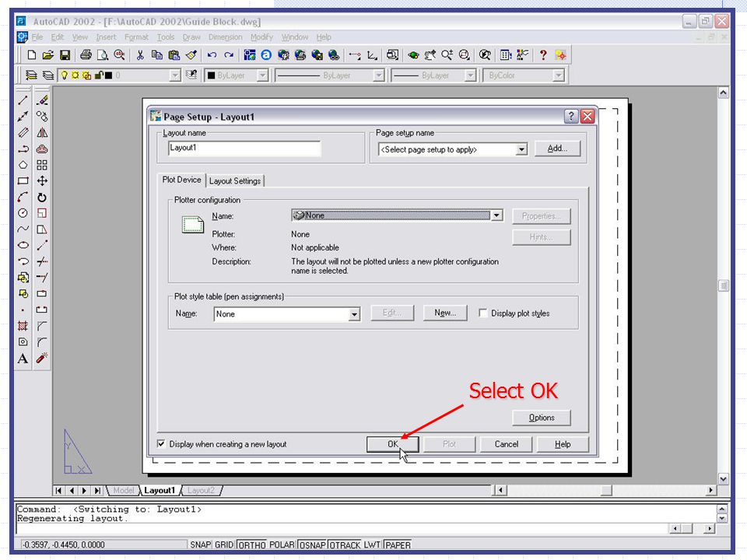The width and height of the screenshot is (747, 560).
Task: Click the Paste icon
Action: (x=174, y=55)
